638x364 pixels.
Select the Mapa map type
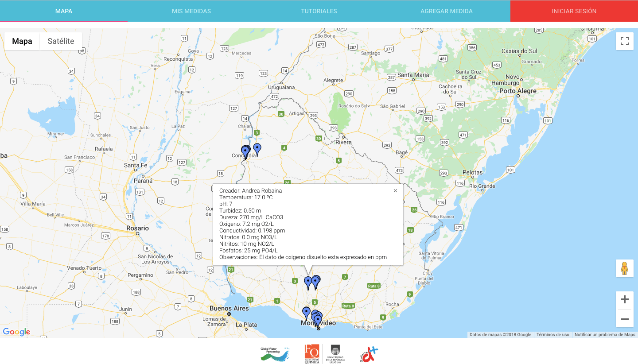22,41
